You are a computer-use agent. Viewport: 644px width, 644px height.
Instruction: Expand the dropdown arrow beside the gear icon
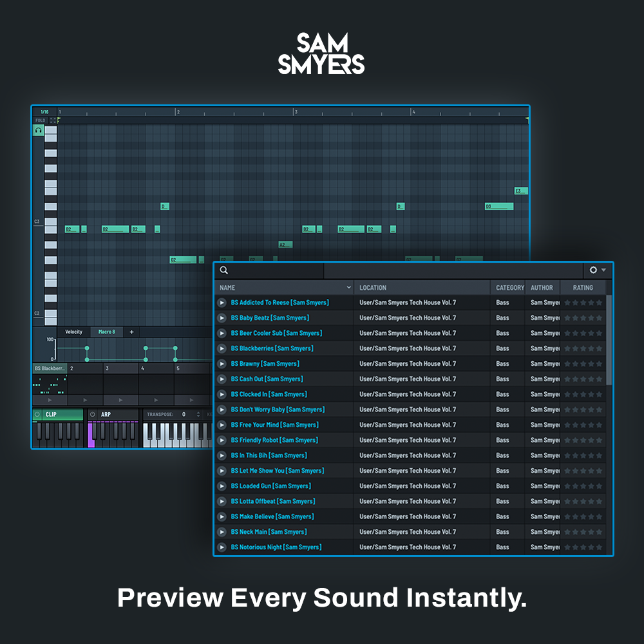point(603,270)
